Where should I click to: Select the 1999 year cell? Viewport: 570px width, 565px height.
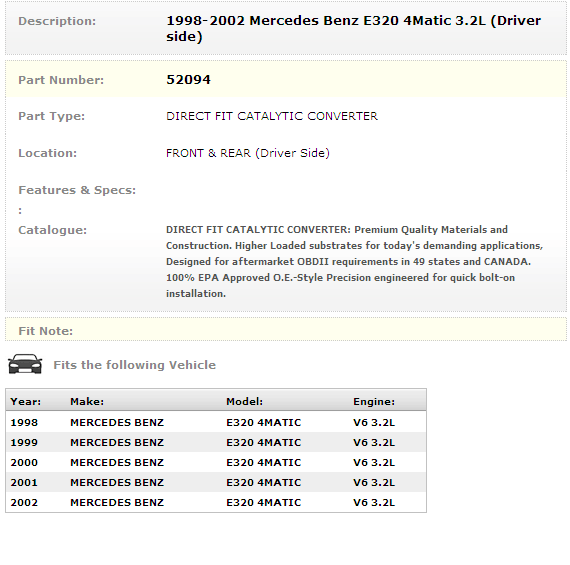(x=24, y=442)
